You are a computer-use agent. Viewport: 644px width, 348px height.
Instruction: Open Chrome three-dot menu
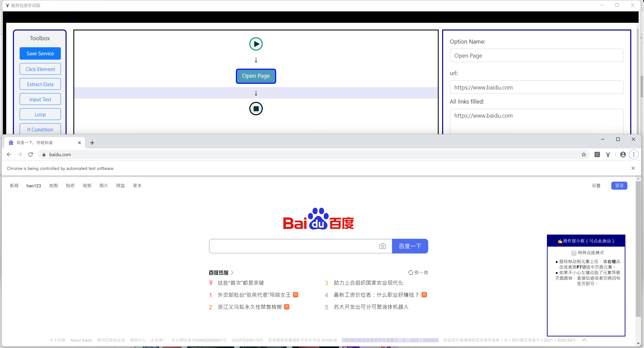(x=633, y=154)
